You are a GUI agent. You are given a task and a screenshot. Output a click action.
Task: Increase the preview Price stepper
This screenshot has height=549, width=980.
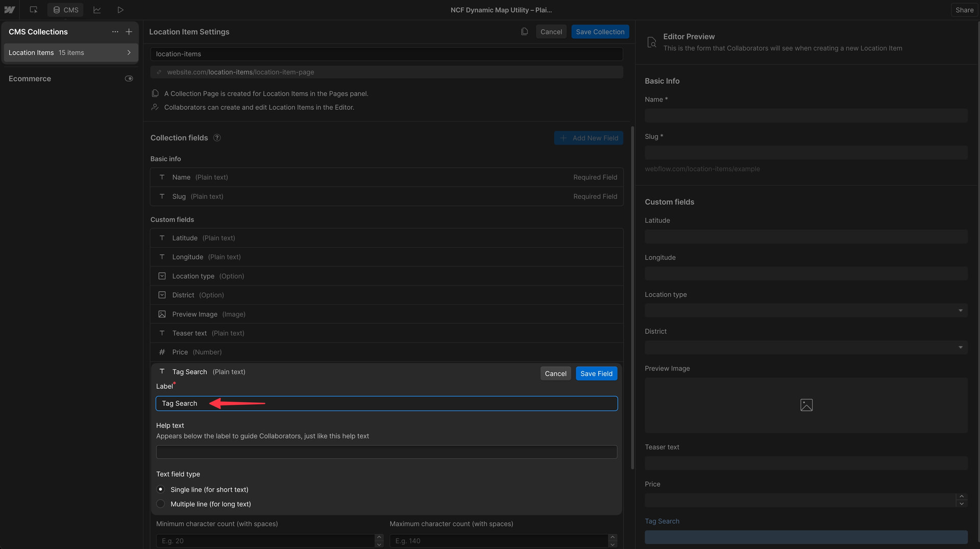[962, 496]
